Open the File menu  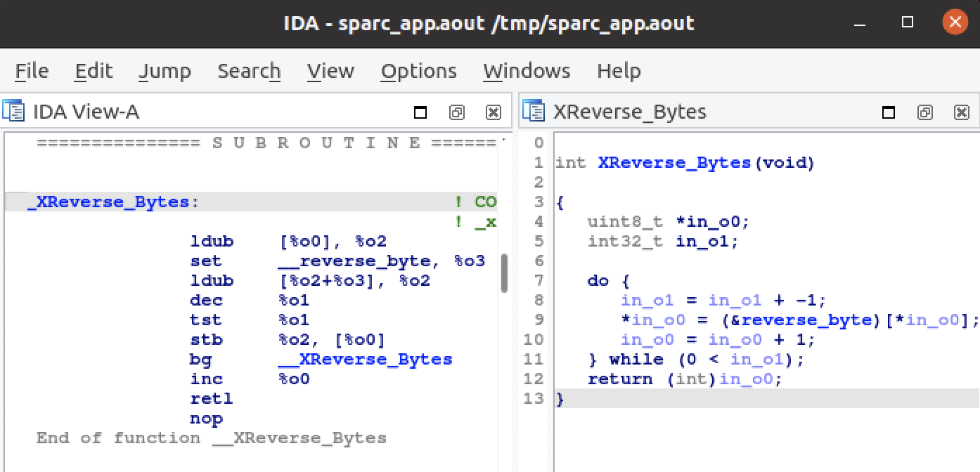(32, 71)
